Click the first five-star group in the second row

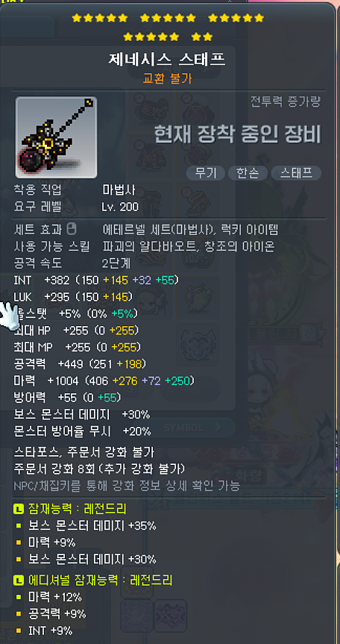[151, 37]
